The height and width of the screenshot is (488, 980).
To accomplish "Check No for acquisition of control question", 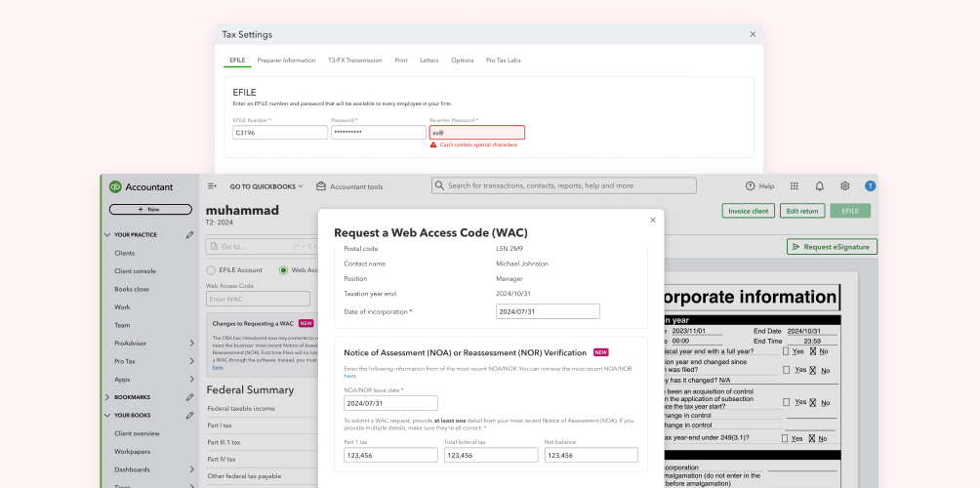I will [x=813, y=402].
